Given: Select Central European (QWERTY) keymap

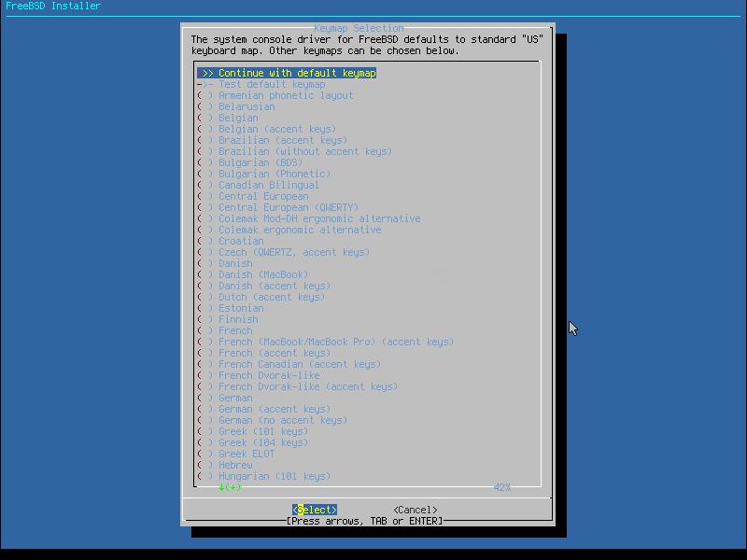Looking at the screenshot, I should 278,207.
